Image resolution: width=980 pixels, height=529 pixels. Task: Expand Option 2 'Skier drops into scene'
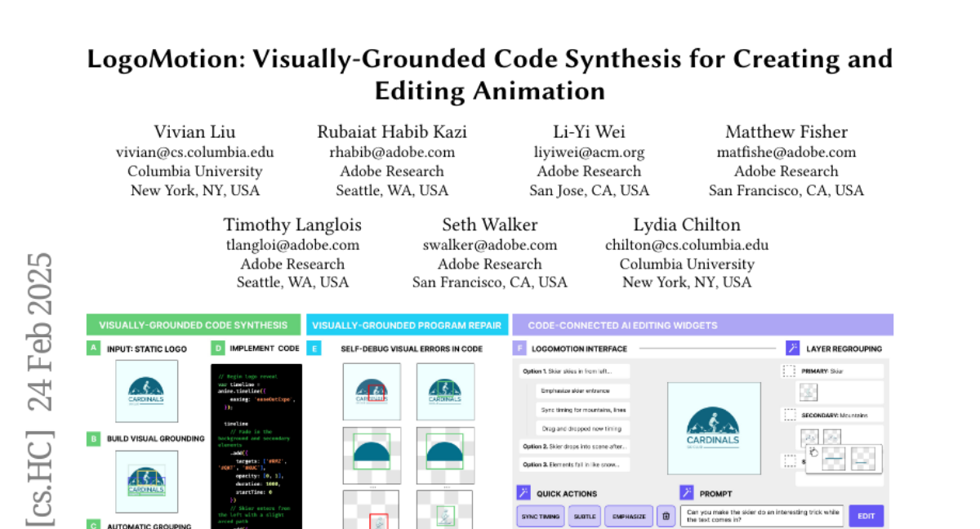tap(575, 447)
